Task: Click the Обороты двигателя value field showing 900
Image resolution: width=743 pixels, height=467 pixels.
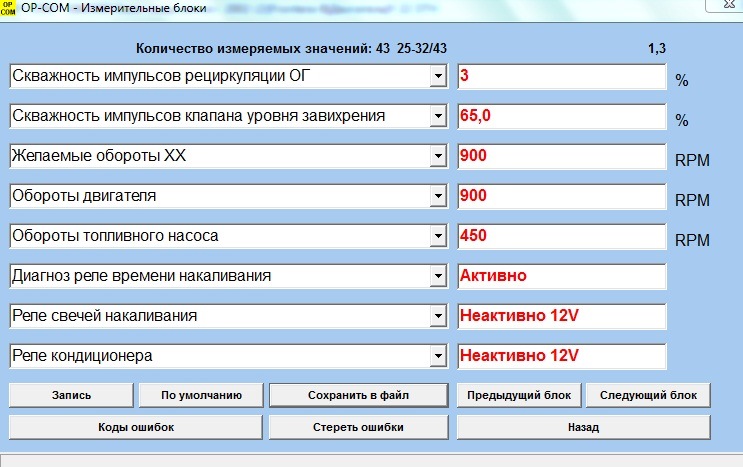Action: tap(562, 196)
